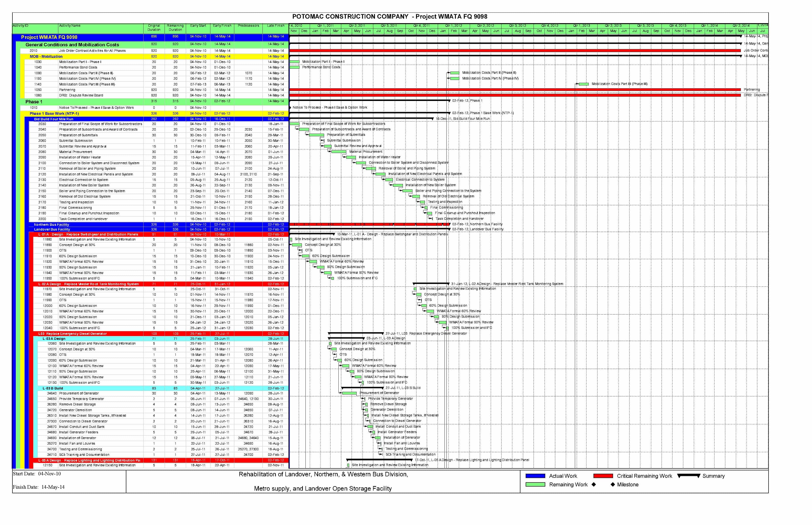
Task: Click the 'DRB: Dispute Review Board' activity name
Action: pos(81,95)
